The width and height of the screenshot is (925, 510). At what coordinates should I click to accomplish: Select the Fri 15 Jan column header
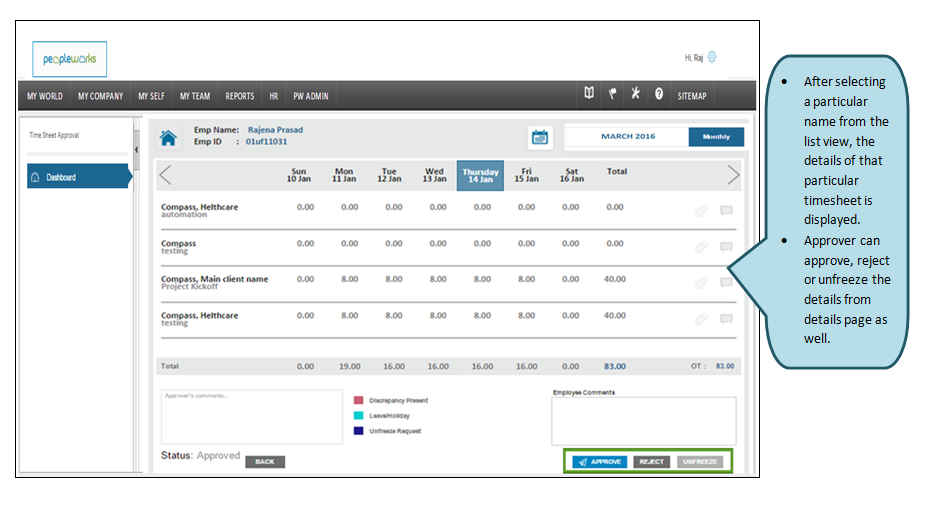point(526,175)
